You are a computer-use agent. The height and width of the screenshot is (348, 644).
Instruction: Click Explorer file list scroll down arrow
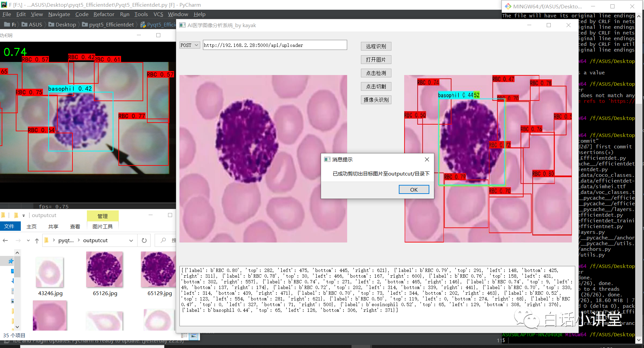[x=17, y=327]
